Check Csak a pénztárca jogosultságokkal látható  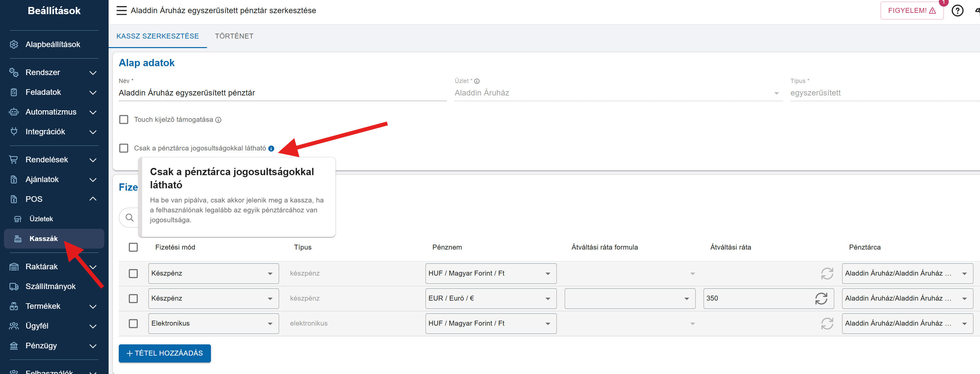(x=124, y=148)
